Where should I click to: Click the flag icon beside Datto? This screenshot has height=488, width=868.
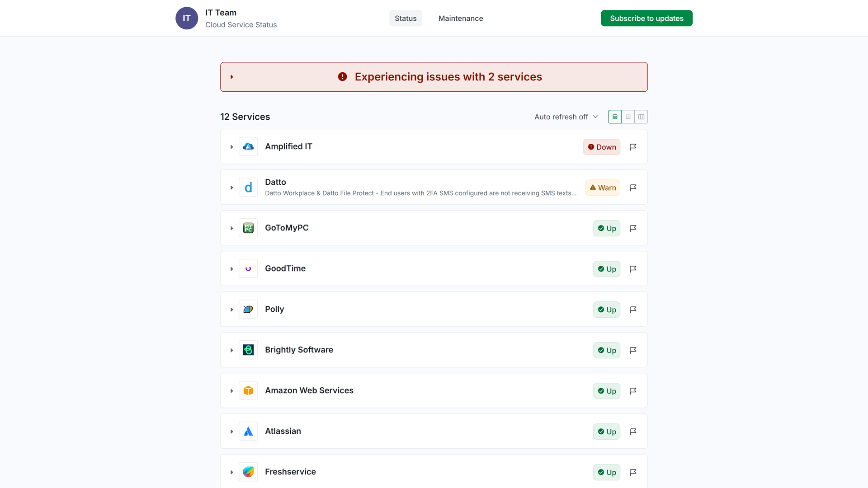633,188
